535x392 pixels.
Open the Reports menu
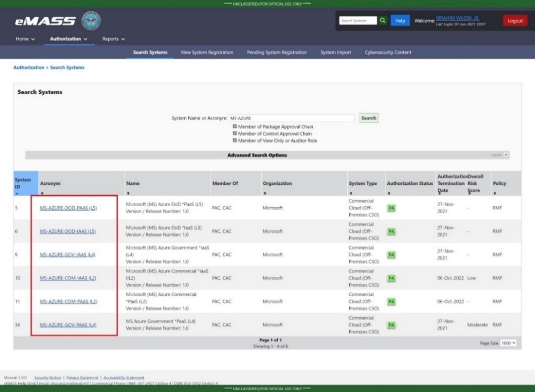tap(113, 39)
